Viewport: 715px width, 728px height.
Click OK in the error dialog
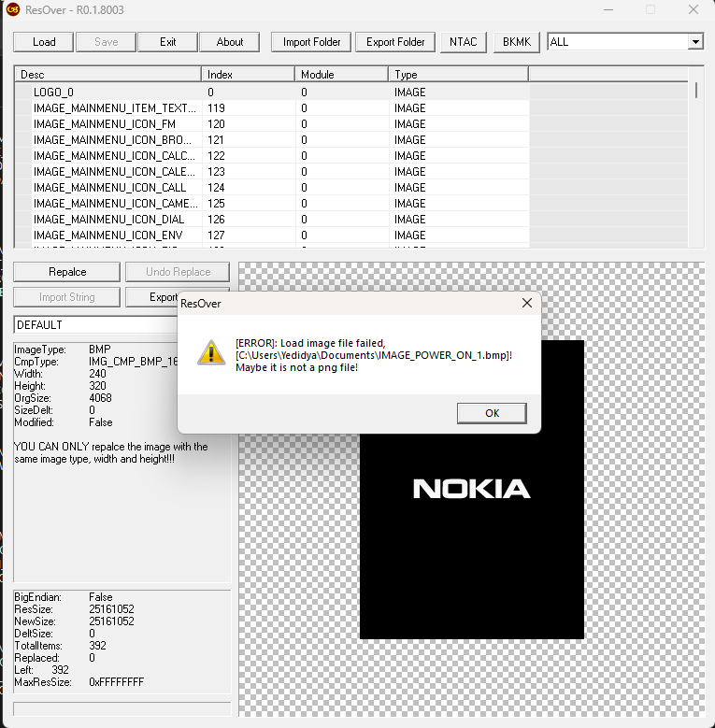tap(492, 413)
